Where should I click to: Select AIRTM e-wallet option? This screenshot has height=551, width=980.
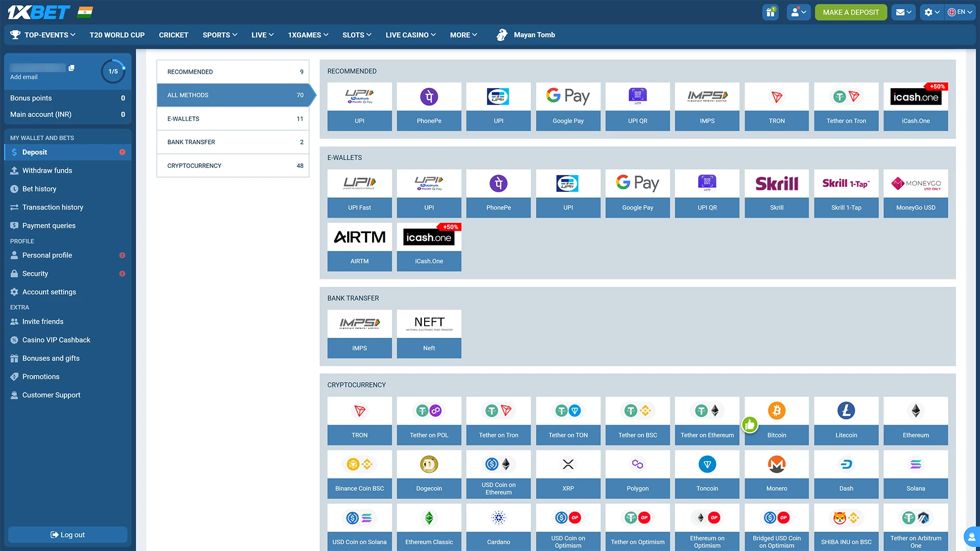pyautogui.click(x=359, y=247)
